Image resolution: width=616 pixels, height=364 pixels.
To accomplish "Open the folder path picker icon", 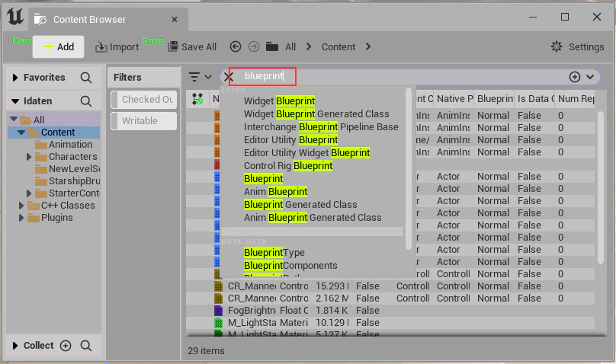I will point(272,46).
